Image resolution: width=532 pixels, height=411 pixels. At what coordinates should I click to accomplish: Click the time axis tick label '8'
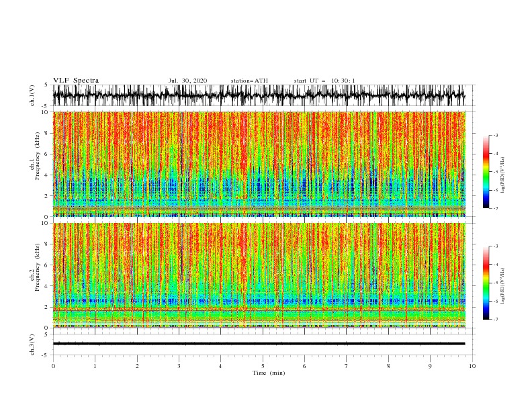[x=388, y=366]
